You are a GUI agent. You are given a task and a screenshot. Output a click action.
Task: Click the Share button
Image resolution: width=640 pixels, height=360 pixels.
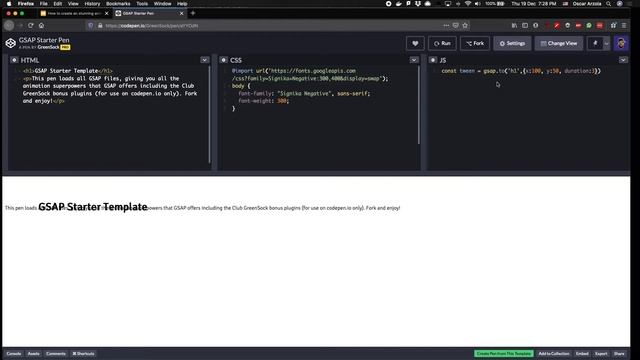619,353
